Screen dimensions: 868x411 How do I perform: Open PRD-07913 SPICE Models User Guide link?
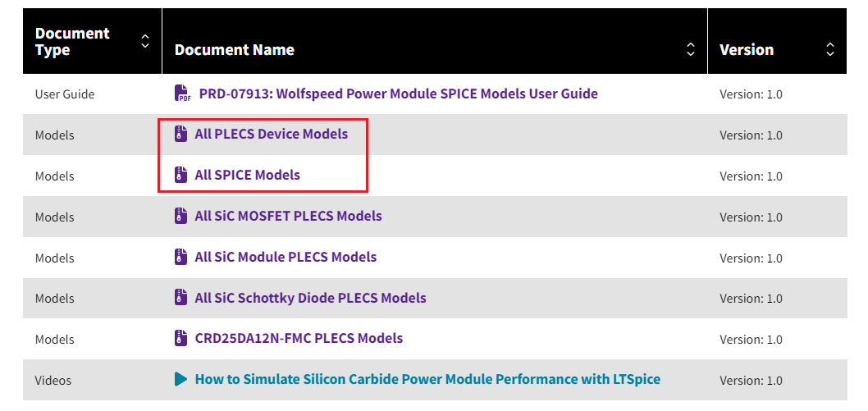[x=398, y=94]
